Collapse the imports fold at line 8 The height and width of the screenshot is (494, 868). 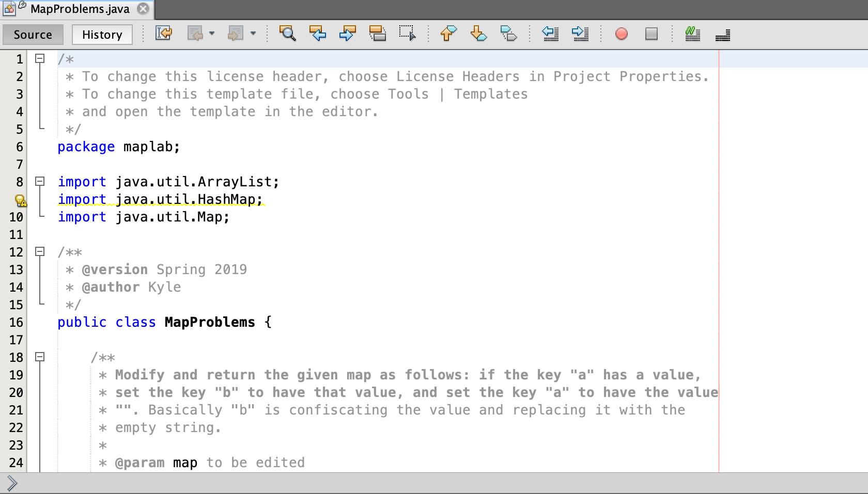pos(40,181)
